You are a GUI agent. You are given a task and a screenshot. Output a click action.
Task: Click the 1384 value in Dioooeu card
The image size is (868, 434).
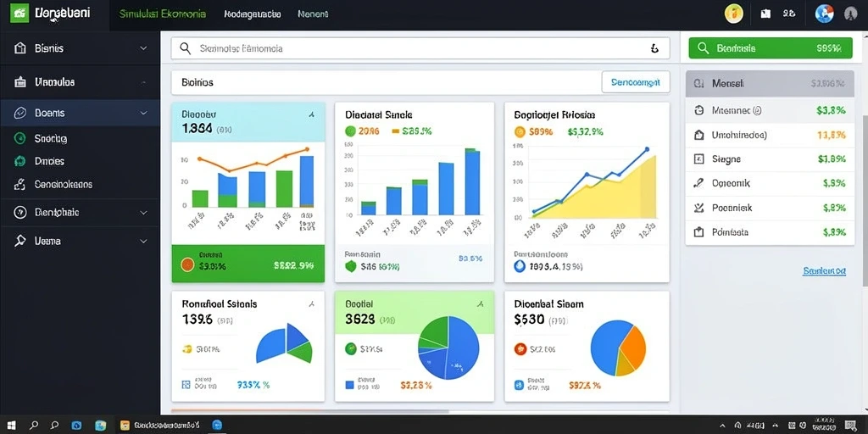(x=197, y=130)
